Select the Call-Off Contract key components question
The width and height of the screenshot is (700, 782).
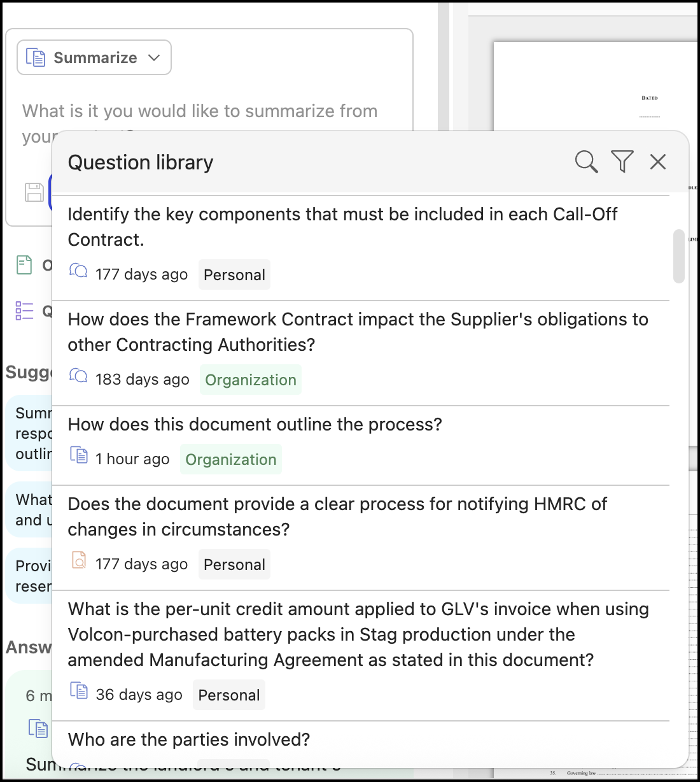tap(342, 227)
